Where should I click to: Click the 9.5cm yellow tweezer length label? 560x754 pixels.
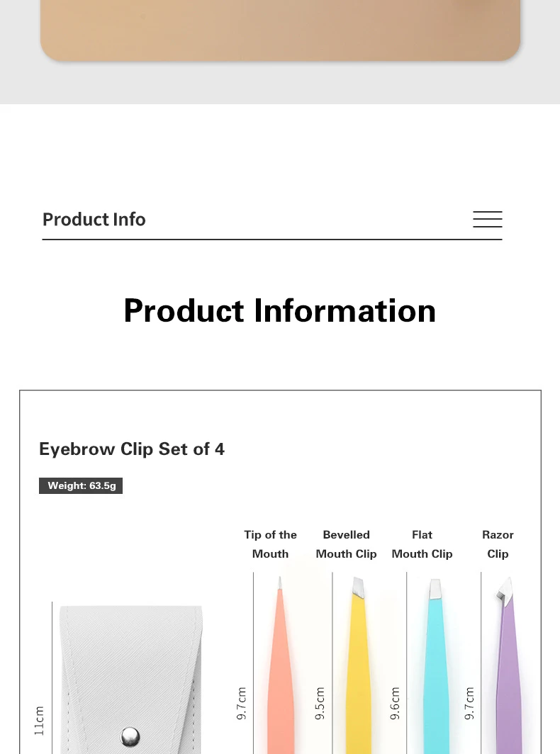pyautogui.click(x=320, y=703)
